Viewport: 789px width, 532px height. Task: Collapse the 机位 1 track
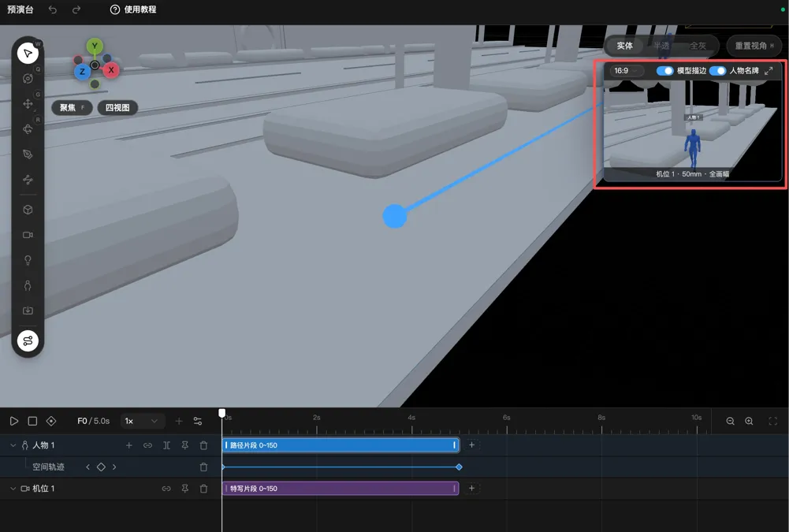(13, 488)
